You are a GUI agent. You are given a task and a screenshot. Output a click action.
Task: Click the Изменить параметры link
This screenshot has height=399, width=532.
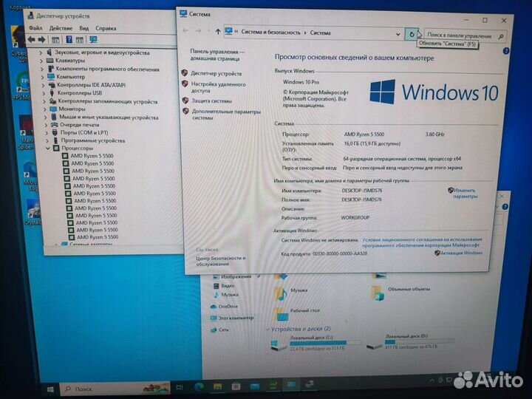click(465, 193)
